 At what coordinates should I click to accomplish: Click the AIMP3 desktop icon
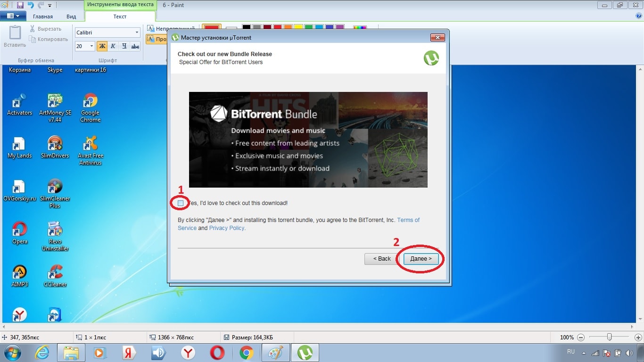point(19,276)
